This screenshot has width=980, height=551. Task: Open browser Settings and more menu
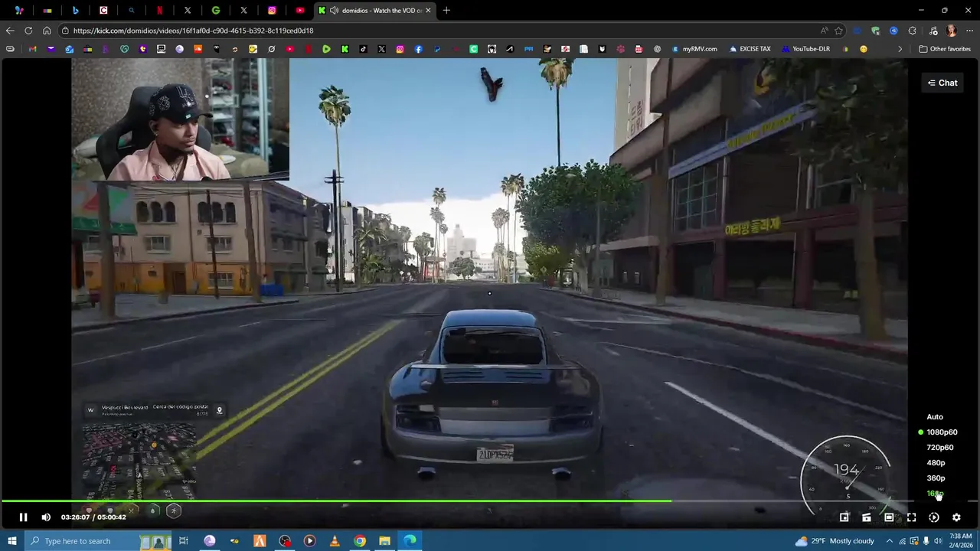[968, 31]
